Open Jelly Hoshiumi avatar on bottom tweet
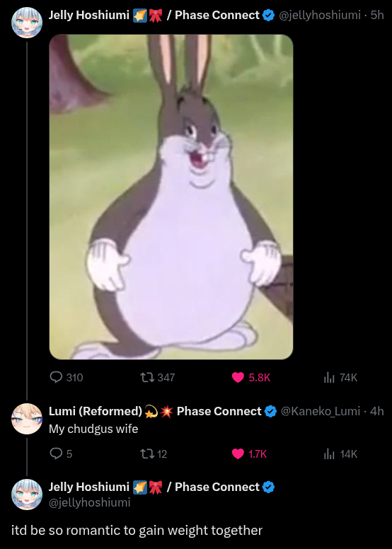 pyautogui.click(x=27, y=495)
